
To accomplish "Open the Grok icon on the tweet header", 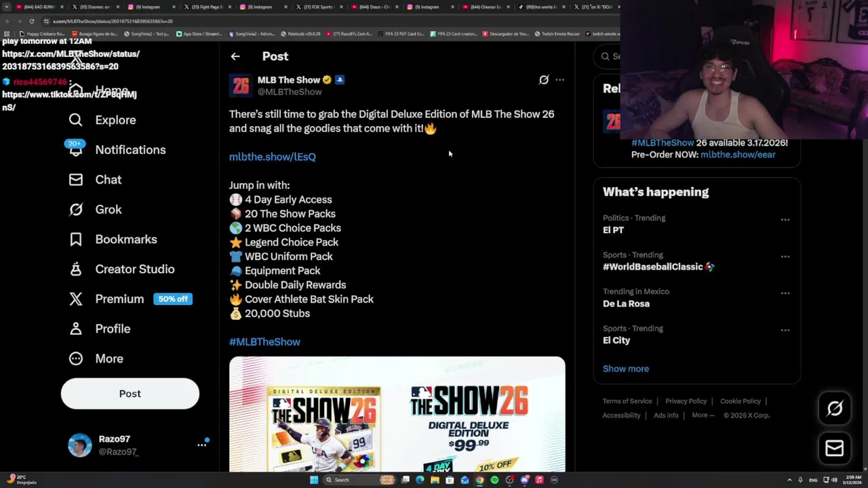I will coord(544,80).
